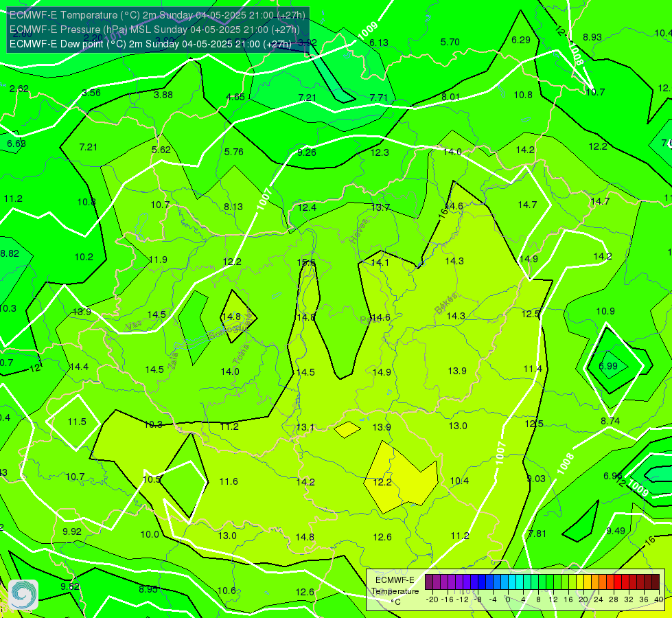Screen dimensions: 672x618
Task: Click the 10.9 temperature value
Action: pyautogui.click(x=605, y=311)
